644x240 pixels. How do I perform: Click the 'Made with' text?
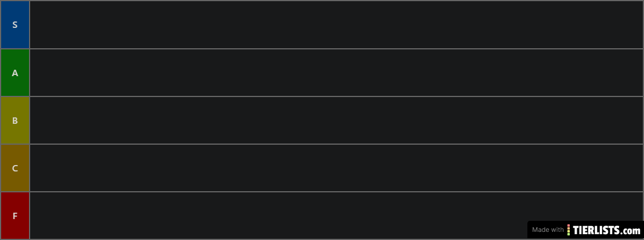coord(548,230)
